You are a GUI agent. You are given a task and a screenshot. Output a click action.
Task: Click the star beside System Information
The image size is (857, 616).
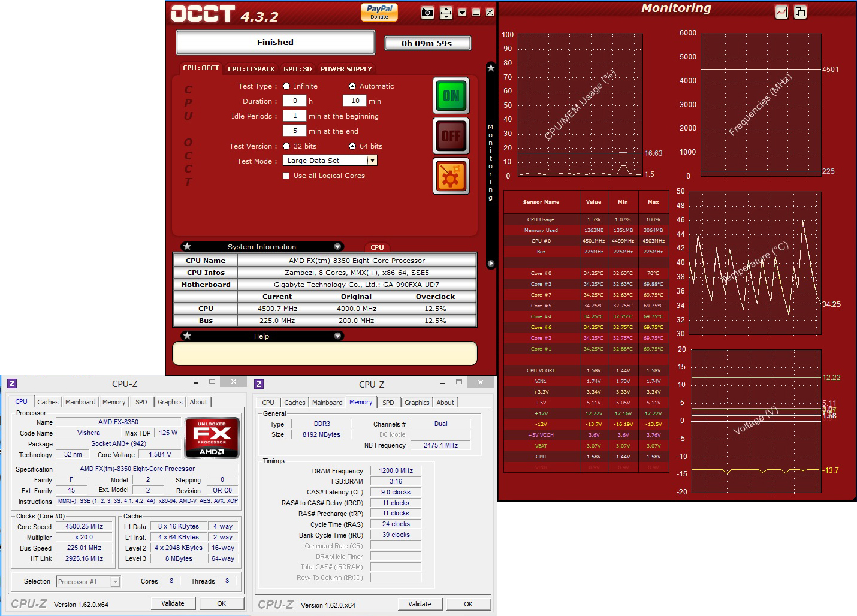point(187,246)
